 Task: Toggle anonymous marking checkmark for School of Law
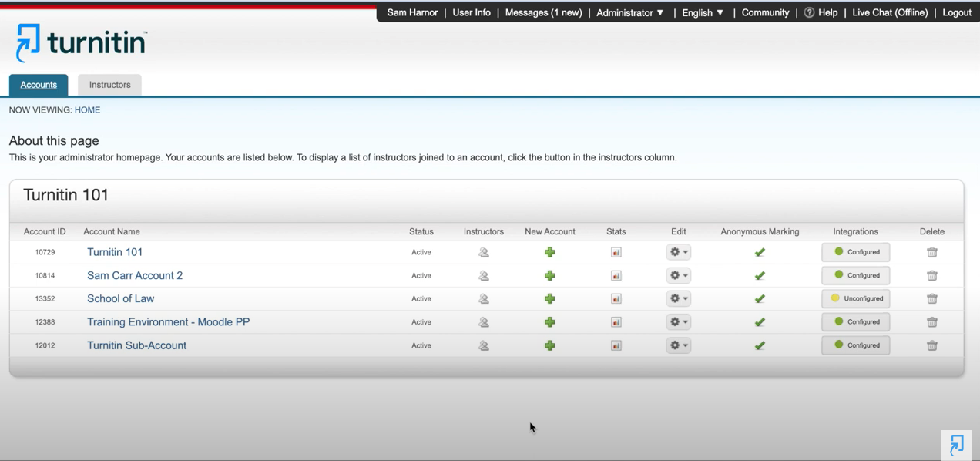point(760,298)
